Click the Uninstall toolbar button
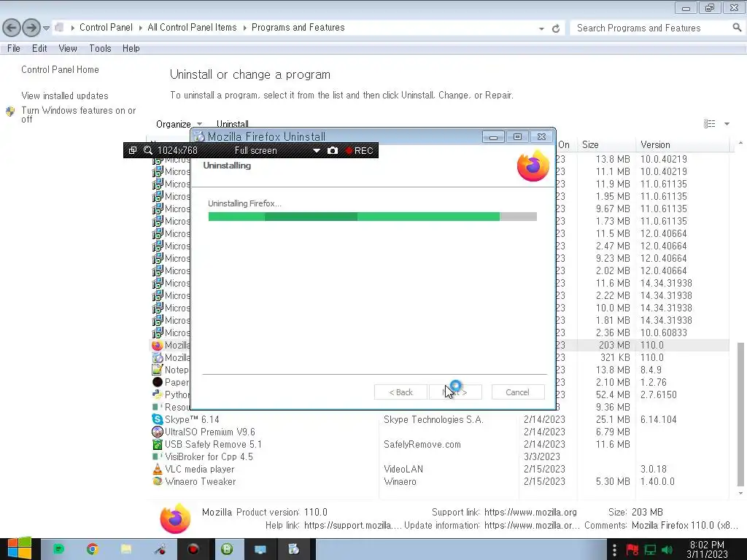747x560 pixels. 233,124
